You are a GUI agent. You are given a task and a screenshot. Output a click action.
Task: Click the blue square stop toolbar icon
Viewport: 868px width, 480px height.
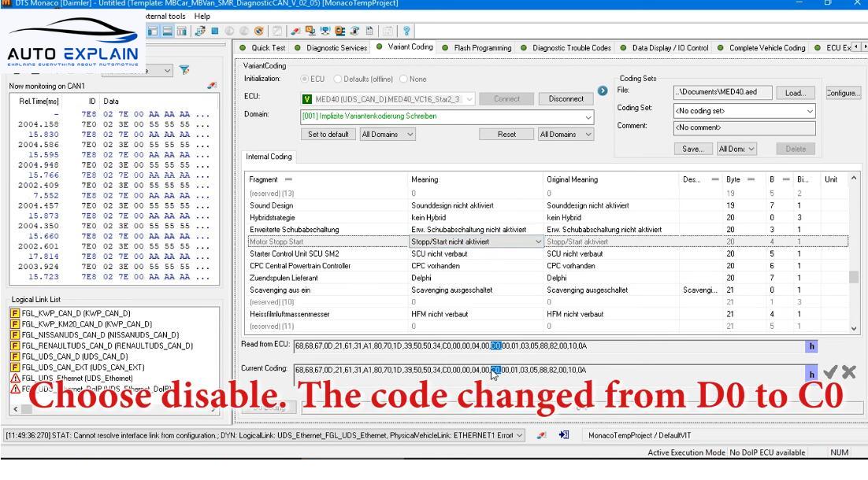[x=215, y=31]
